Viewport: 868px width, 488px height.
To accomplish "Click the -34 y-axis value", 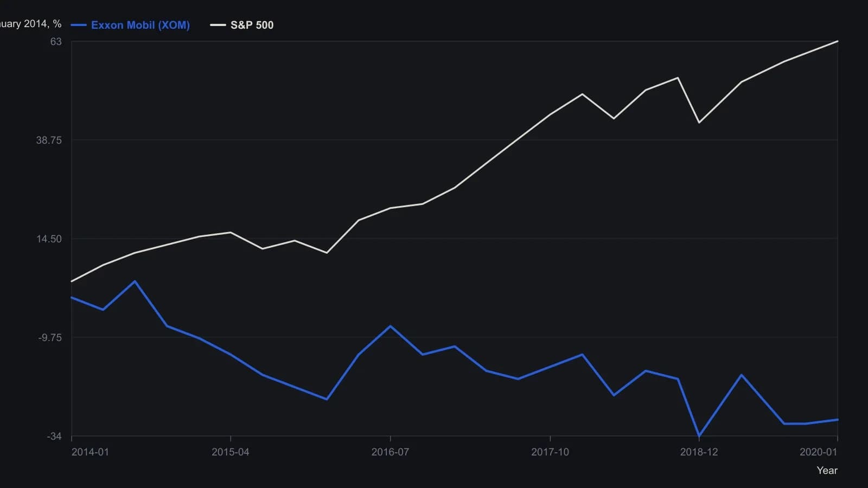I will pyautogui.click(x=54, y=436).
